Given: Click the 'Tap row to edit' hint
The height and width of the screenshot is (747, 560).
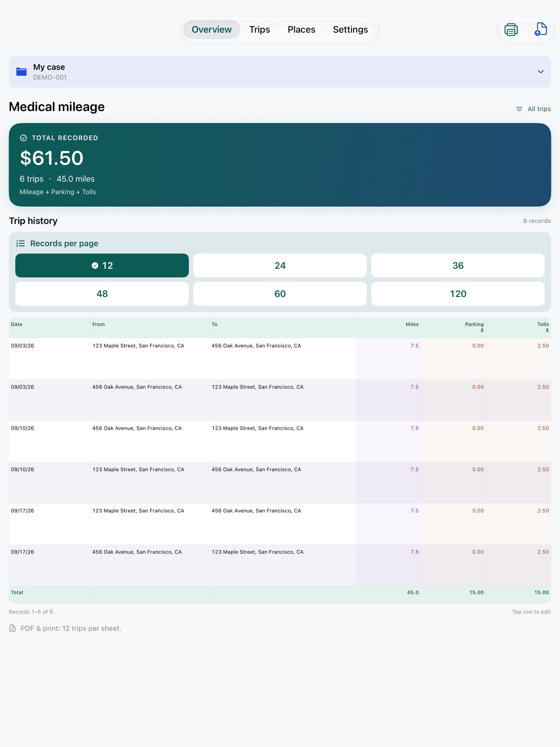Looking at the screenshot, I should click(x=531, y=612).
